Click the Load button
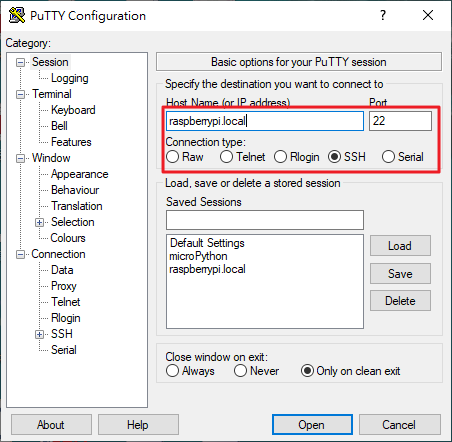 click(x=400, y=246)
